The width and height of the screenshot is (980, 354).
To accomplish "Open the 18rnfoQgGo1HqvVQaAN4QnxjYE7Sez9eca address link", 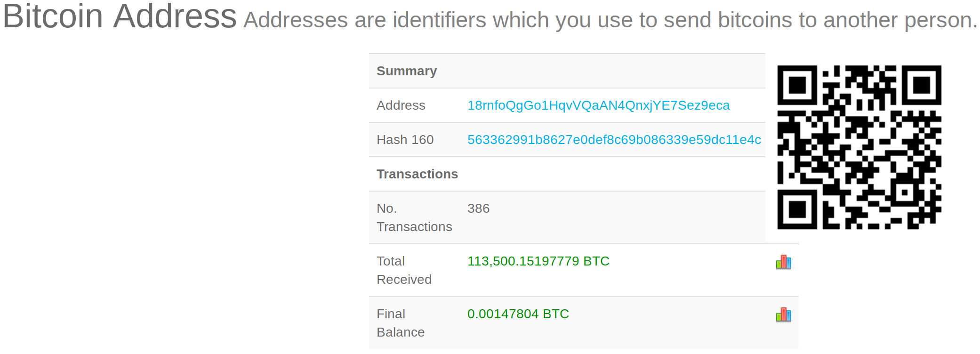I will coord(598,105).
